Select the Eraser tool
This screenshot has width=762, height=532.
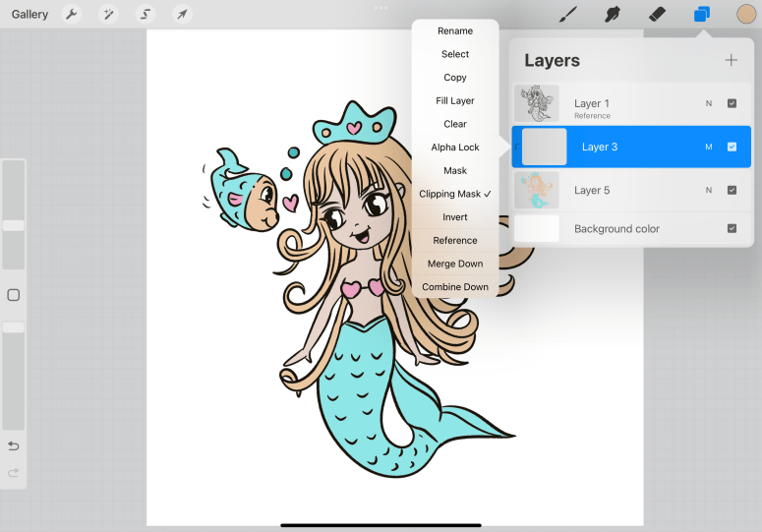click(658, 15)
